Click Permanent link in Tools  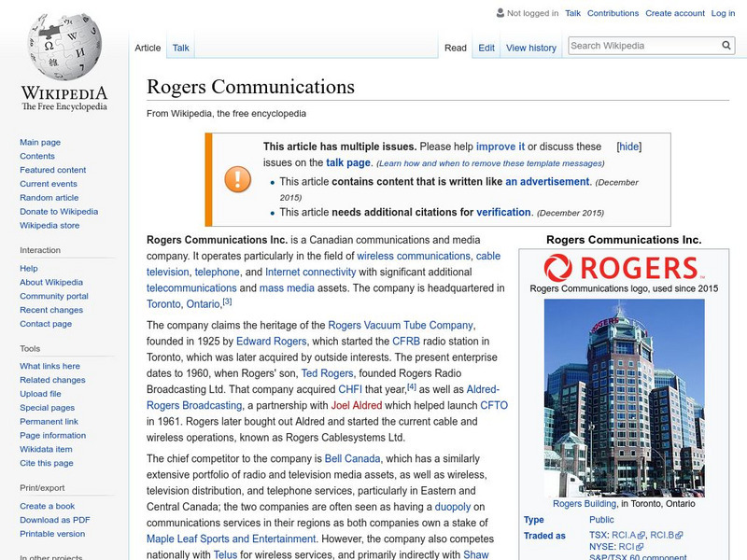(x=49, y=422)
